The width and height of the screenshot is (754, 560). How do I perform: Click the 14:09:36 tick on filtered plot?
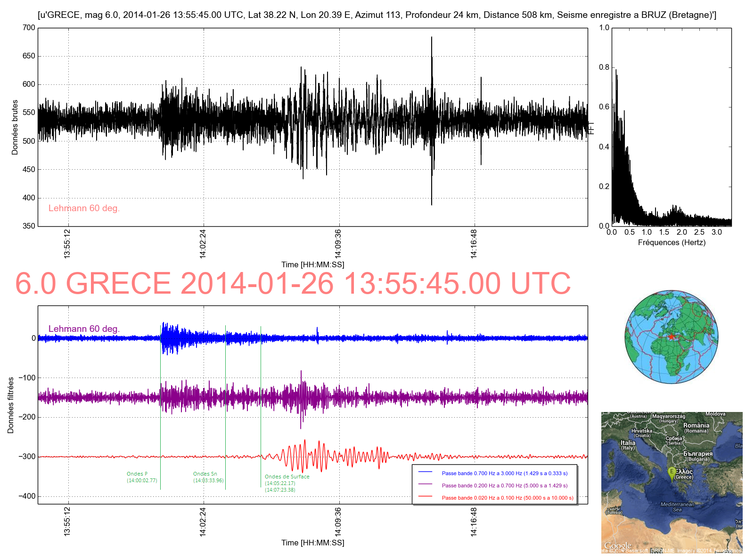tap(338, 521)
